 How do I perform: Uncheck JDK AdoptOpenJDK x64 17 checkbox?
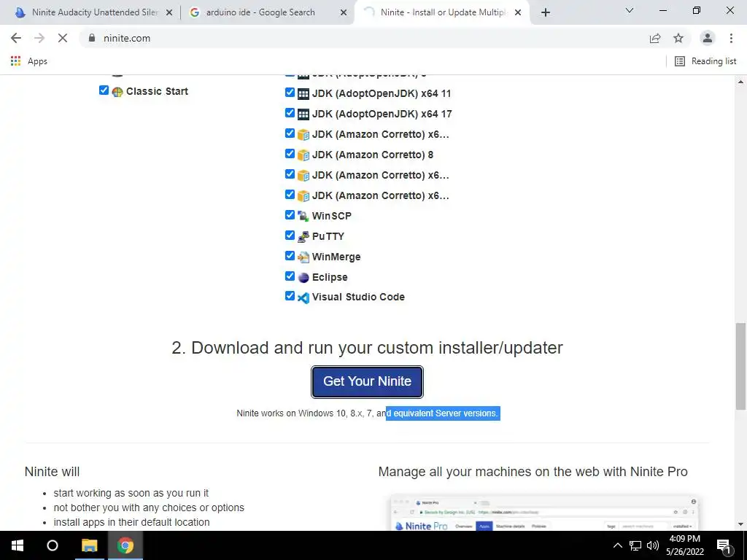tap(290, 112)
